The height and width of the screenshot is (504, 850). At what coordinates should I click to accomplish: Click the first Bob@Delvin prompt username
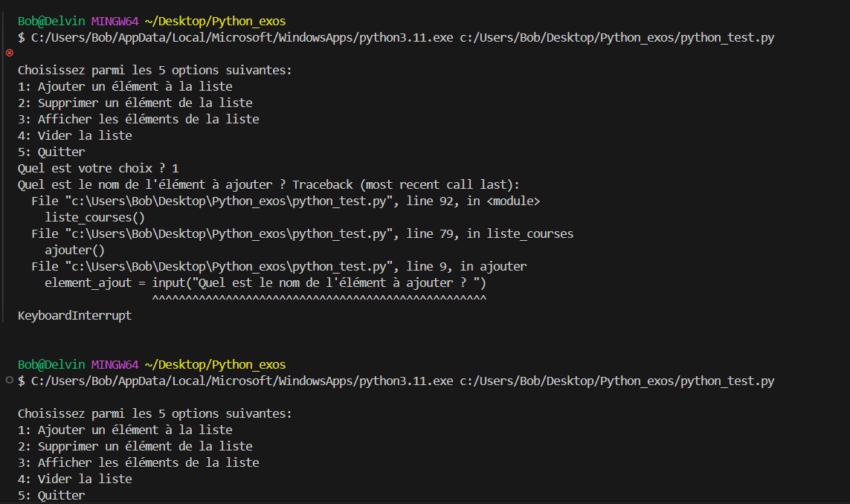[x=51, y=21]
